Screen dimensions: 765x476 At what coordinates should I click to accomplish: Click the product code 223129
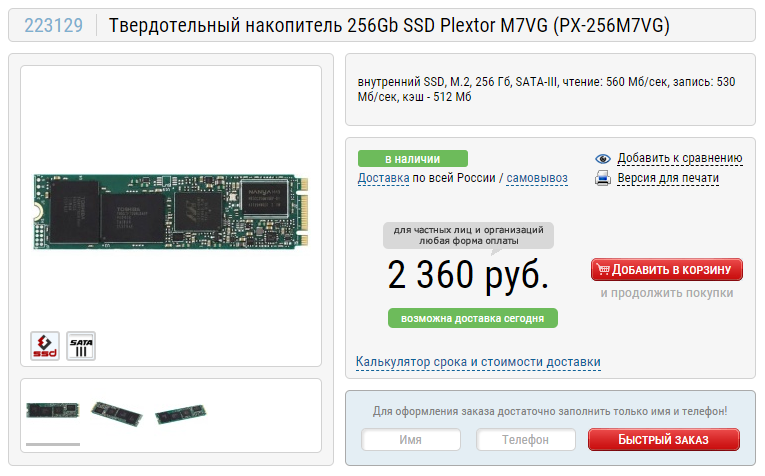(54, 25)
